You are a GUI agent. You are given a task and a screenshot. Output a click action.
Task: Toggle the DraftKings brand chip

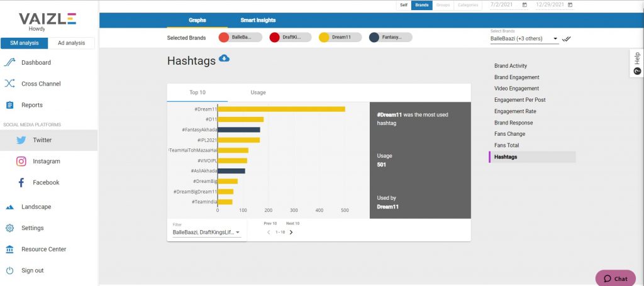pos(291,37)
